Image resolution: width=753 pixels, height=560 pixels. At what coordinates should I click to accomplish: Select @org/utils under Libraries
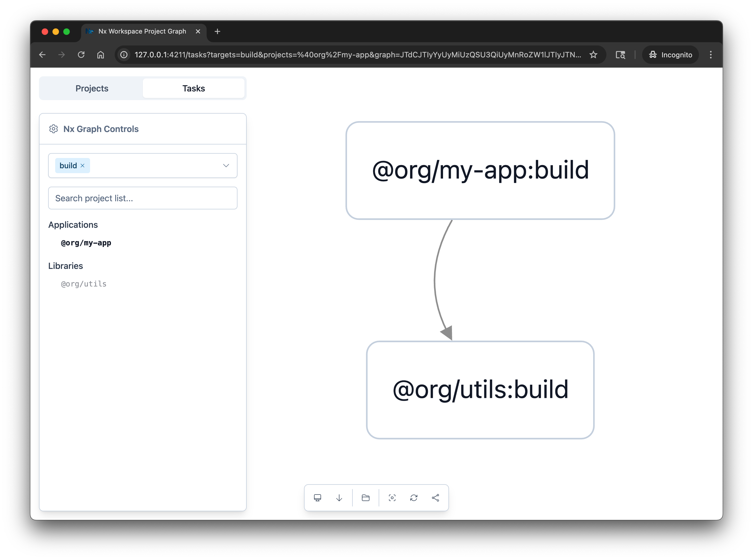click(83, 284)
